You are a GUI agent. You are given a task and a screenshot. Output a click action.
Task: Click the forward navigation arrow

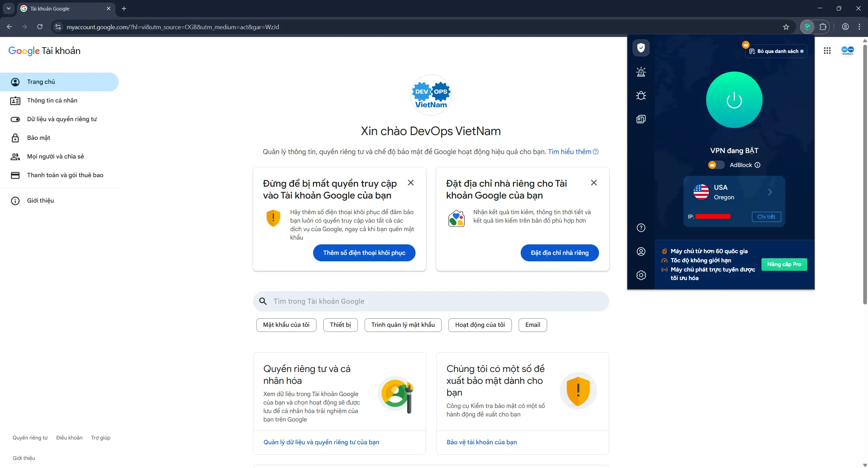24,27
